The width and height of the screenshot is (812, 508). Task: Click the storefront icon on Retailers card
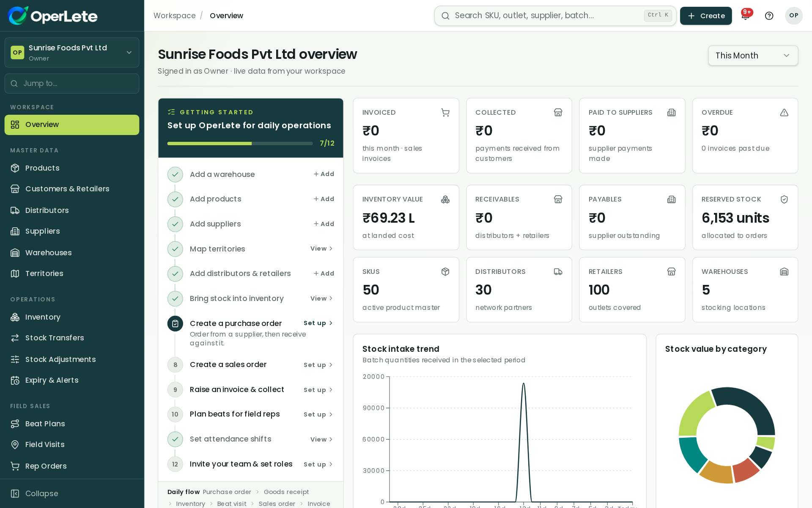click(671, 272)
